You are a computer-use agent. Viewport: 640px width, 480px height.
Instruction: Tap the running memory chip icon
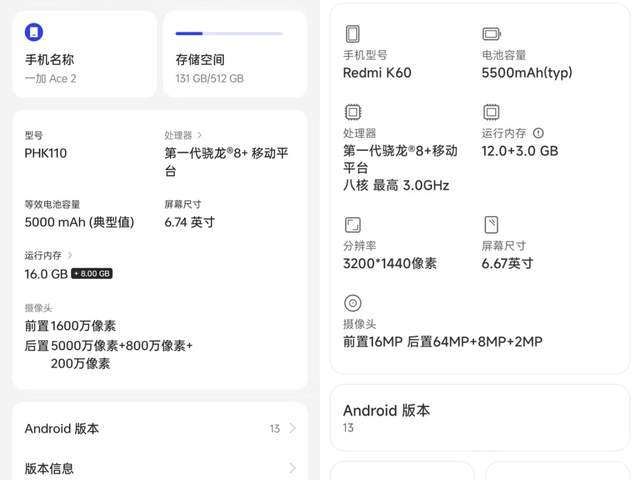point(491,112)
